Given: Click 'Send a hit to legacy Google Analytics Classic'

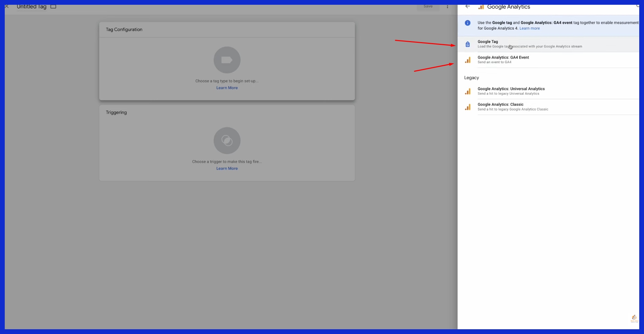Looking at the screenshot, I should click(x=513, y=109).
